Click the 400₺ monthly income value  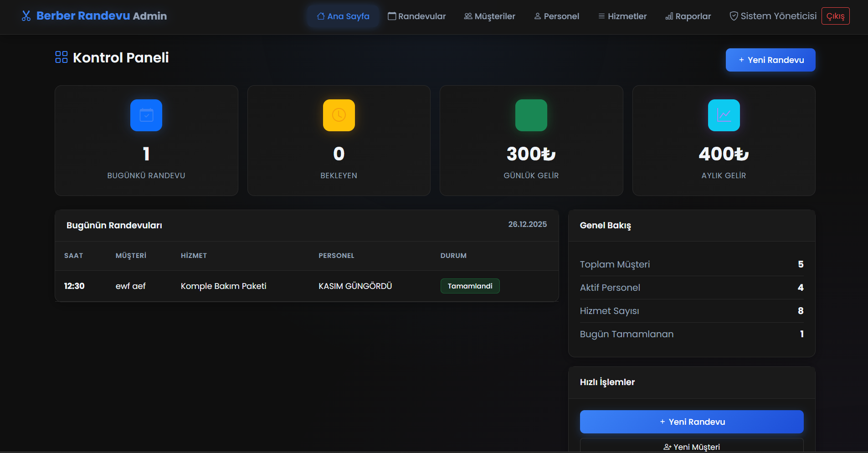(x=724, y=154)
